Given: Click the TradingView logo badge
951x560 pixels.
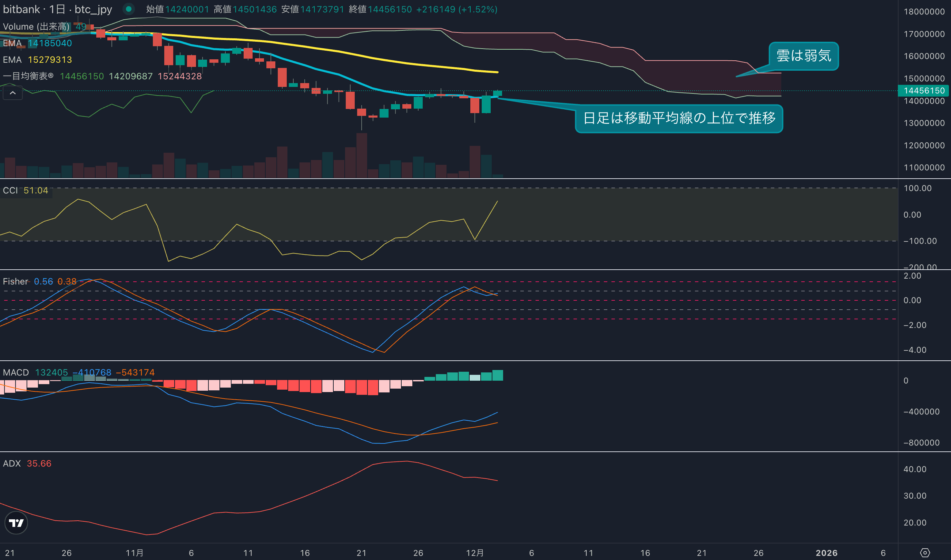Looking at the screenshot, I should 16,523.
